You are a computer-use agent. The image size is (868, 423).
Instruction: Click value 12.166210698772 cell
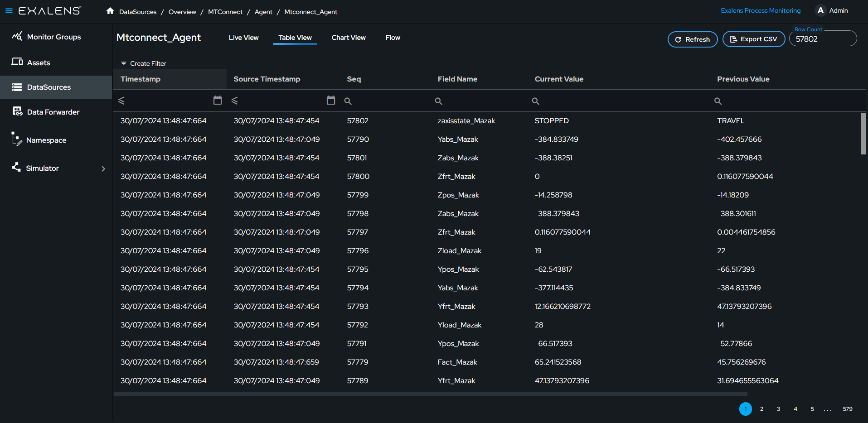(563, 307)
